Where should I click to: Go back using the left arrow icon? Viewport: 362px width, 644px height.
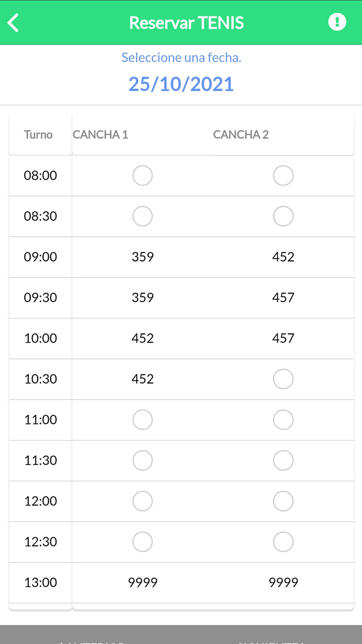(13, 23)
